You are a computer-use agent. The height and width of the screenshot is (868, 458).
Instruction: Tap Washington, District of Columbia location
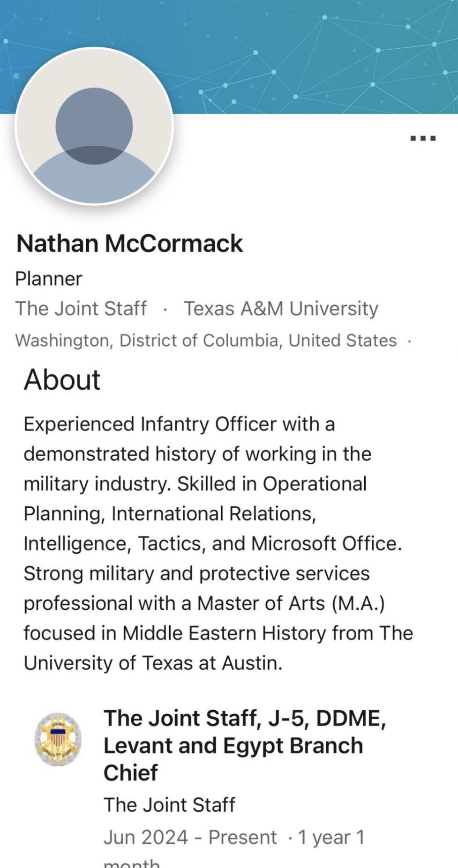click(206, 341)
